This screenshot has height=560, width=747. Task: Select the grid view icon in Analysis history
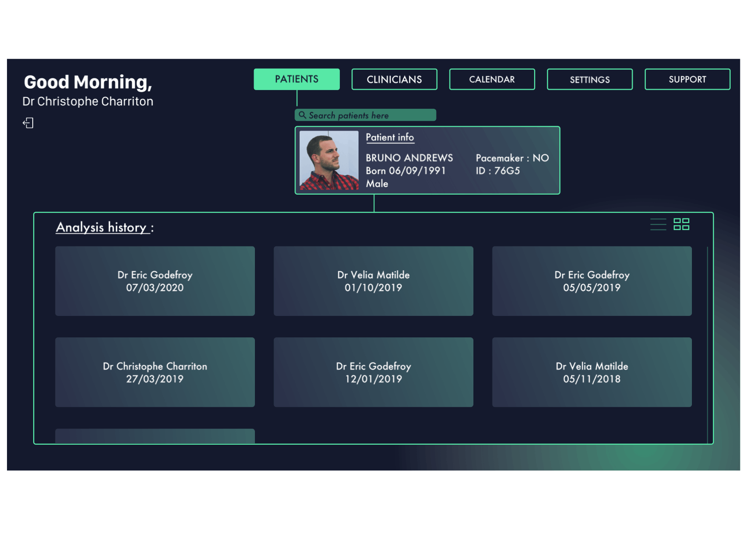[x=682, y=224]
